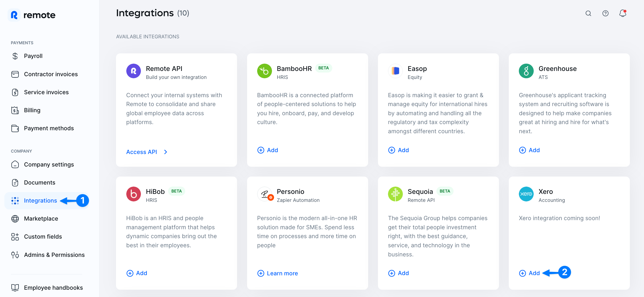Add the Xero accounting integration
The height and width of the screenshot is (297, 644).
coord(529,273)
